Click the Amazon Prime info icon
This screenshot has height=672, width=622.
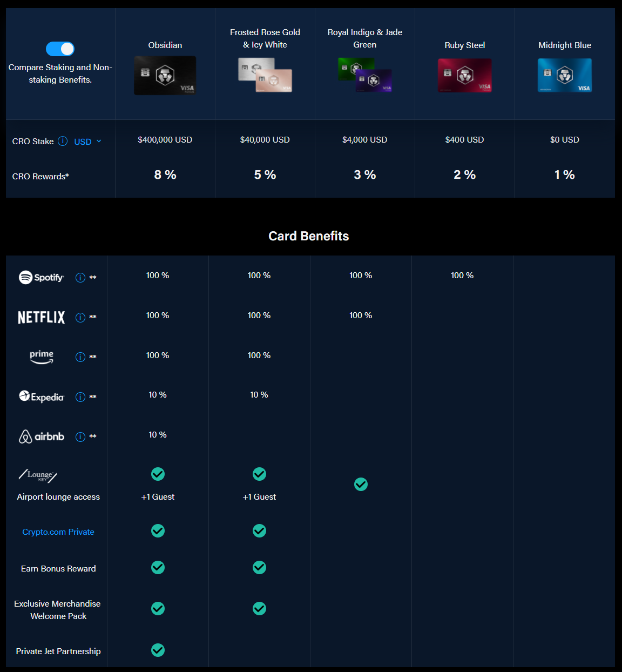coord(80,357)
